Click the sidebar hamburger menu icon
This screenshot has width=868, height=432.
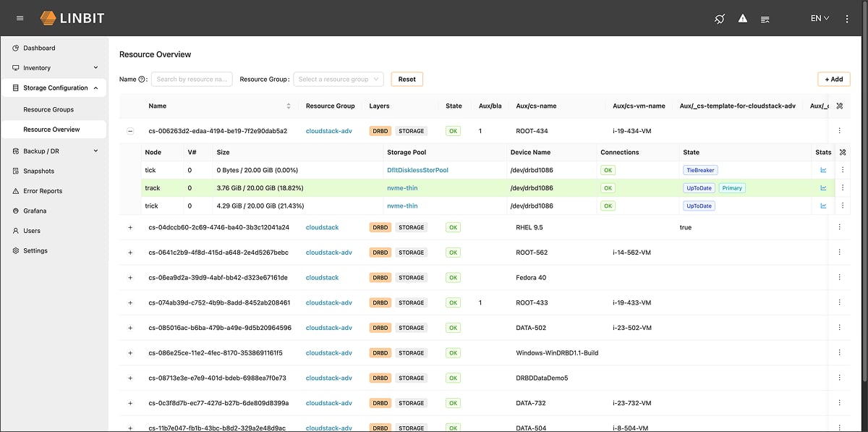20,18
